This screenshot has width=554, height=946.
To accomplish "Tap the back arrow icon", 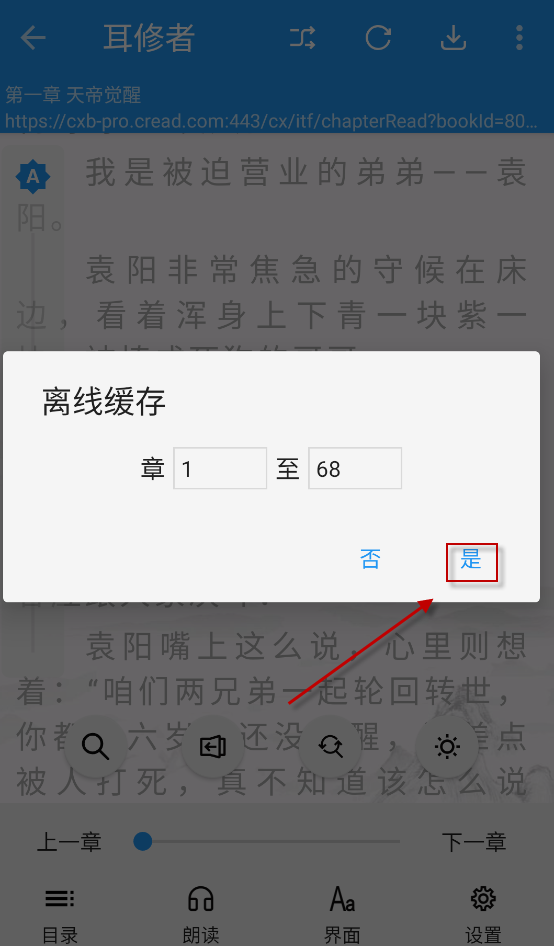I will point(33,38).
